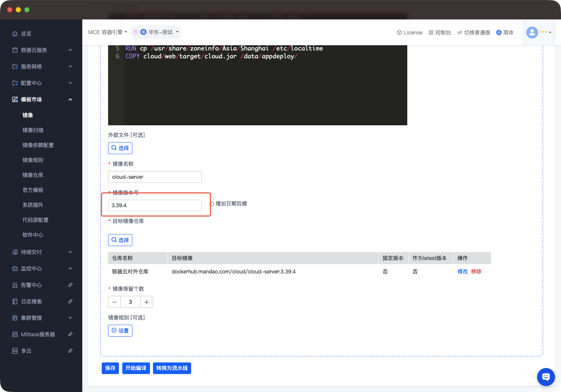561x392 pixels.
Task: Enable the 增加日期后缀 checkbox
Action: click(x=212, y=204)
